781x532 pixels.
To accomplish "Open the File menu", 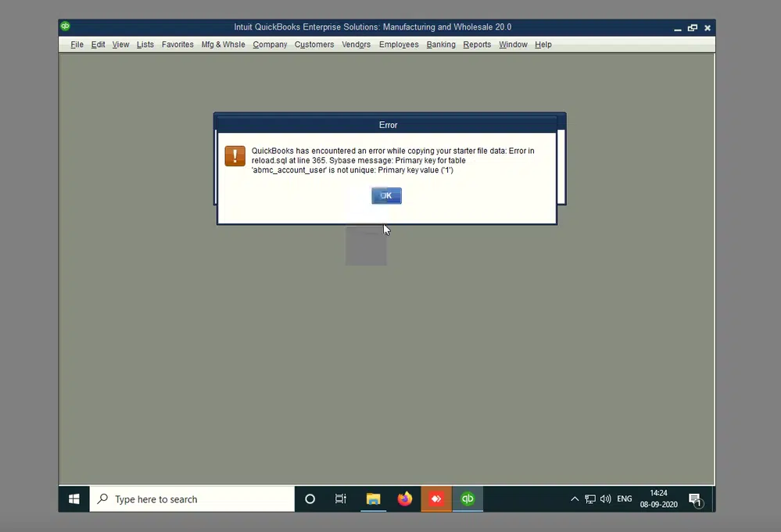I will [x=77, y=45].
